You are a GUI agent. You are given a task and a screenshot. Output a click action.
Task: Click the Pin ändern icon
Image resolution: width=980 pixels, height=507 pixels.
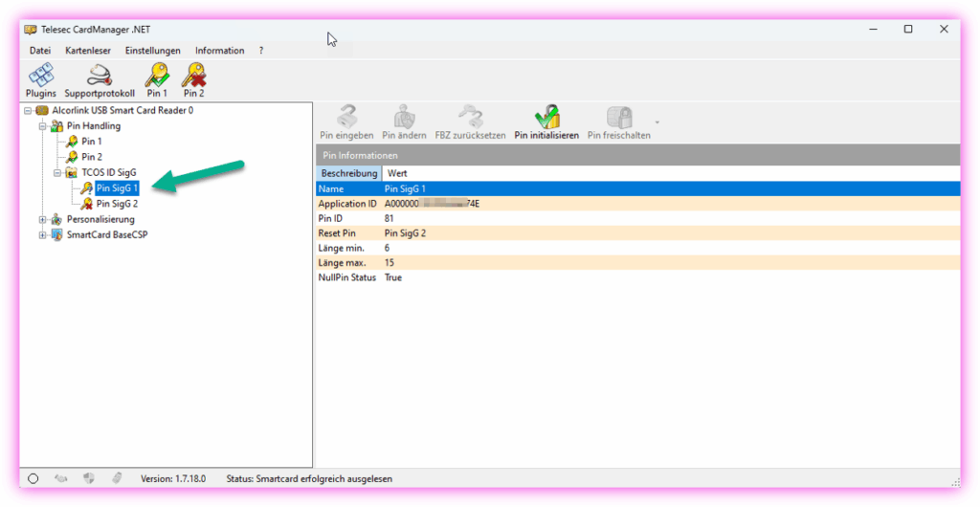tap(404, 118)
